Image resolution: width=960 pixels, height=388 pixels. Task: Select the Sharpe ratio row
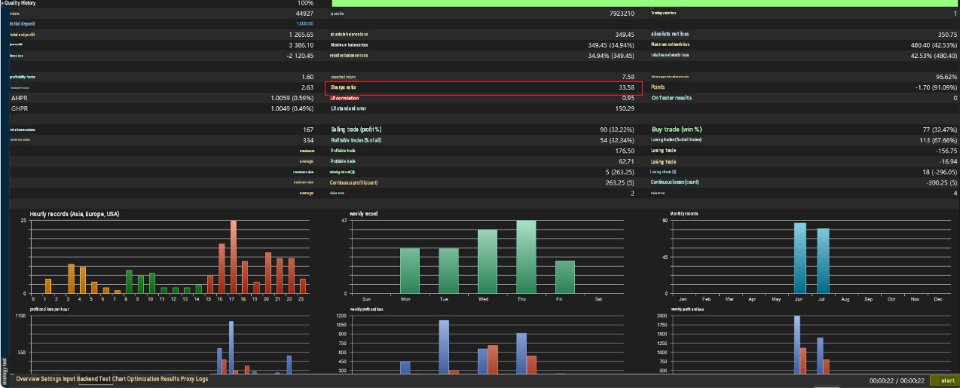click(484, 88)
